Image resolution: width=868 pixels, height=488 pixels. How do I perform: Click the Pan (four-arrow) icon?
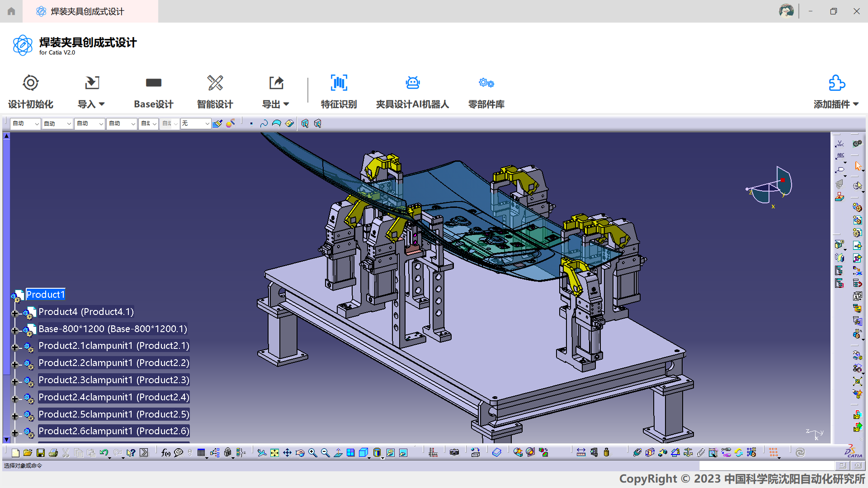click(287, 453)
